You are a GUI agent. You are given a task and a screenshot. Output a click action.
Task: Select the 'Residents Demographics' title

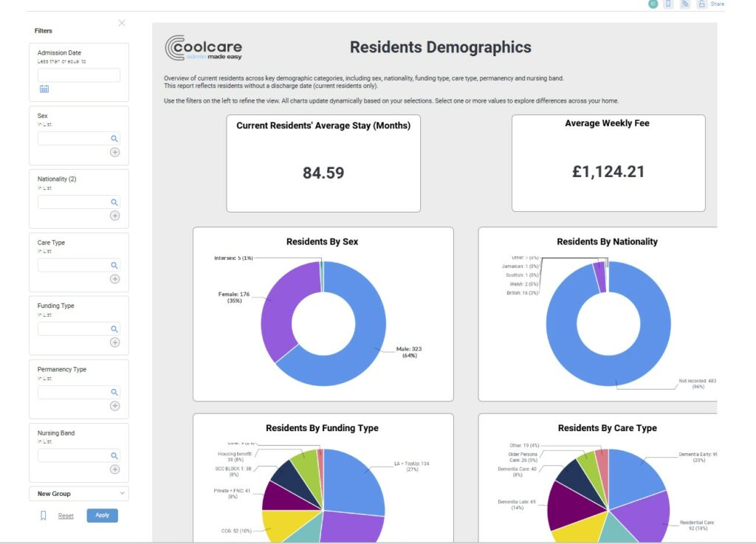pos(440,47)
